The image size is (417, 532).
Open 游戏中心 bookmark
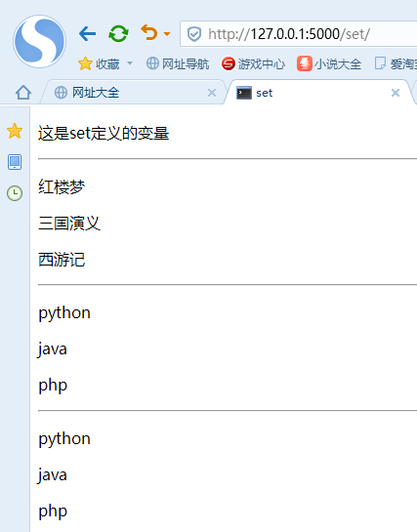click(x=253, y=63)
